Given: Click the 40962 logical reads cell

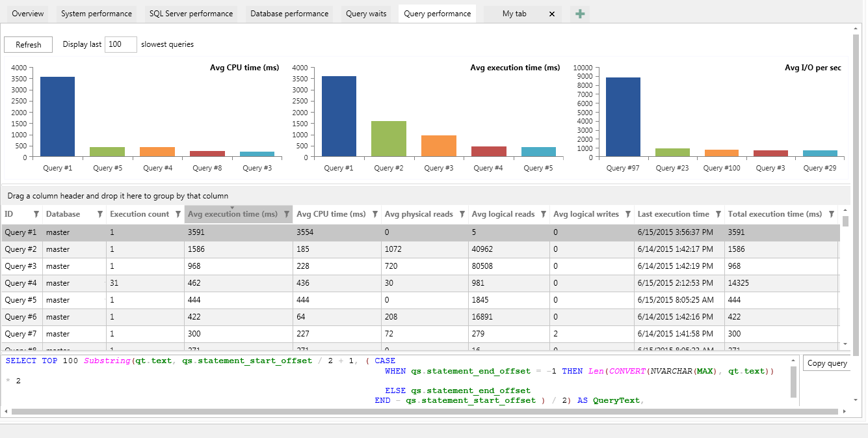Looking at the screenshot, I should tap(509, 249).
